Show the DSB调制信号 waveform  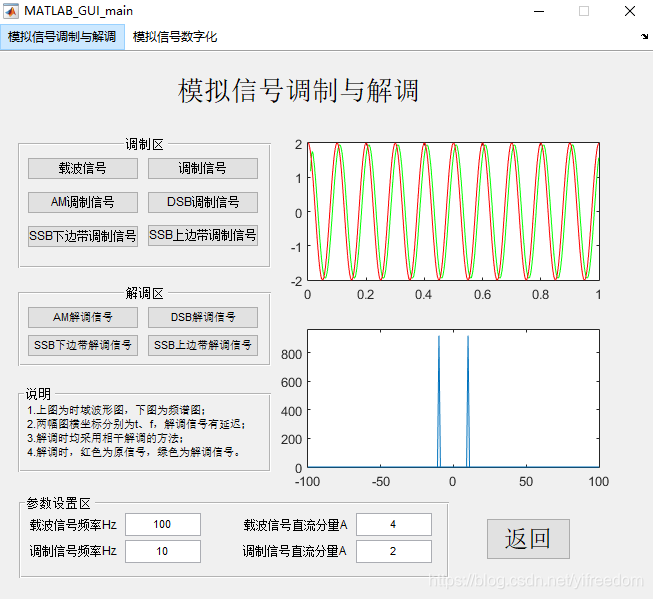click(203, 202)
